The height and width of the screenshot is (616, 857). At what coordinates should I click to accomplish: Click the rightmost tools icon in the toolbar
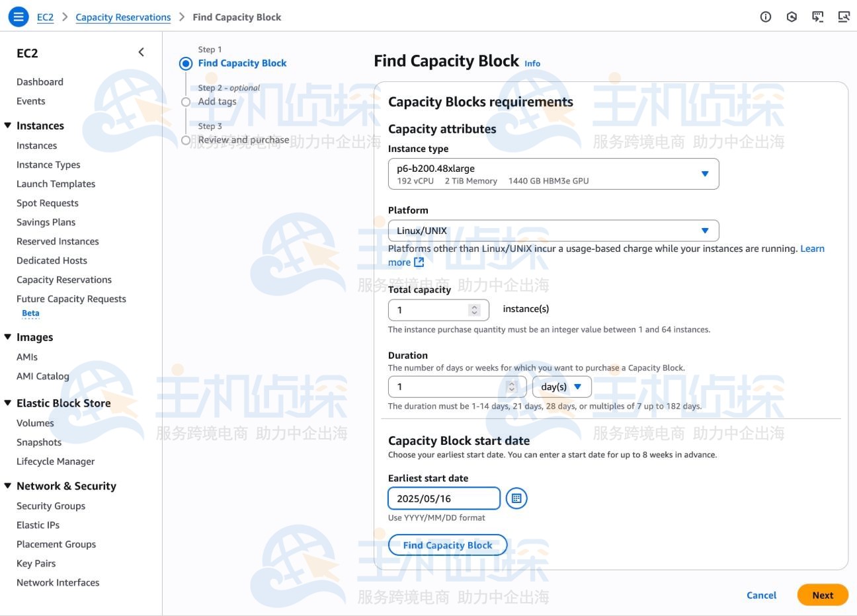coord(844,16)
